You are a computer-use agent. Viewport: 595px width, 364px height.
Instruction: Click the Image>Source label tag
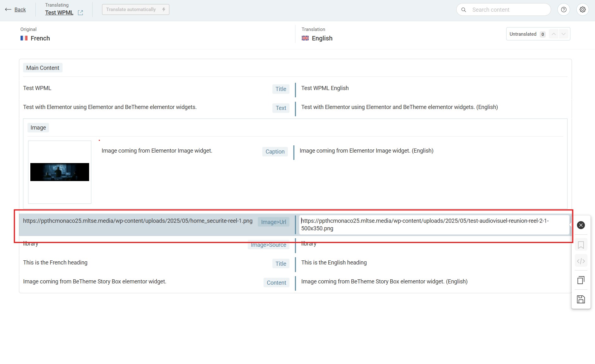click(269, 245)
